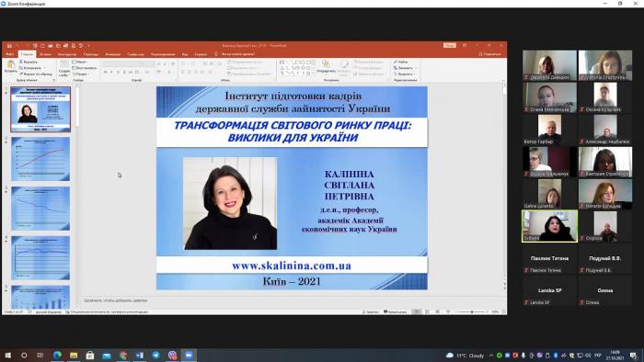Click the notes pane placeholder text
The width and height of the screenshot is (644, 362).
coord(115,300)
